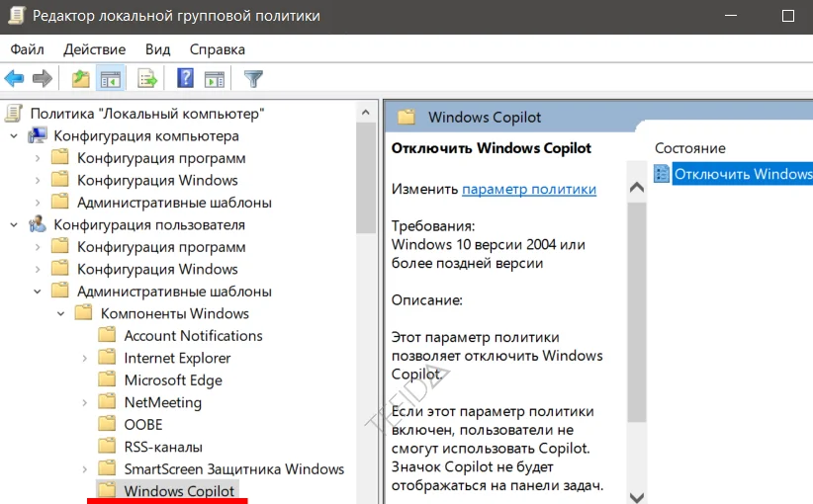This screenshot has height=504, width=813.
Task: Click the Конфигурация пользователя user icon
Action: pyautogui.click(x=38, y=224)
